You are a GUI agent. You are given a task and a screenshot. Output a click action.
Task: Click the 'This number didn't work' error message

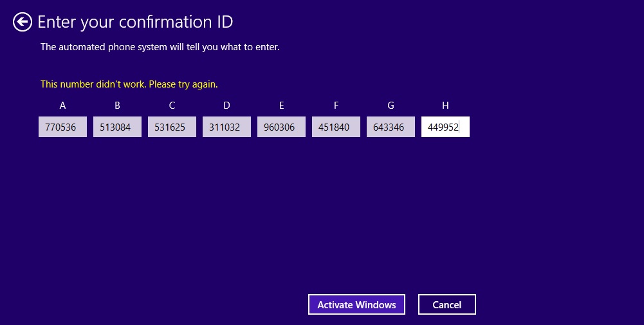click(x=129, y=84)
